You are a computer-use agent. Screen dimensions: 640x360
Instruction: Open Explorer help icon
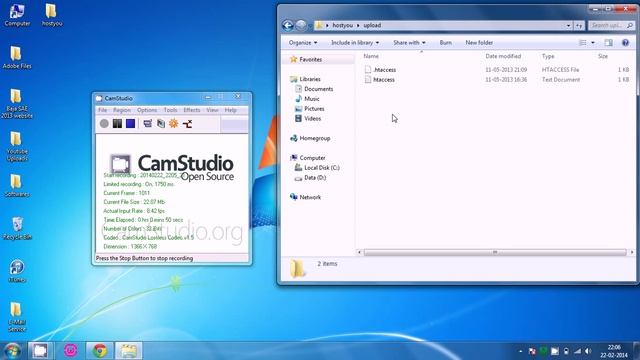[625, 42]
